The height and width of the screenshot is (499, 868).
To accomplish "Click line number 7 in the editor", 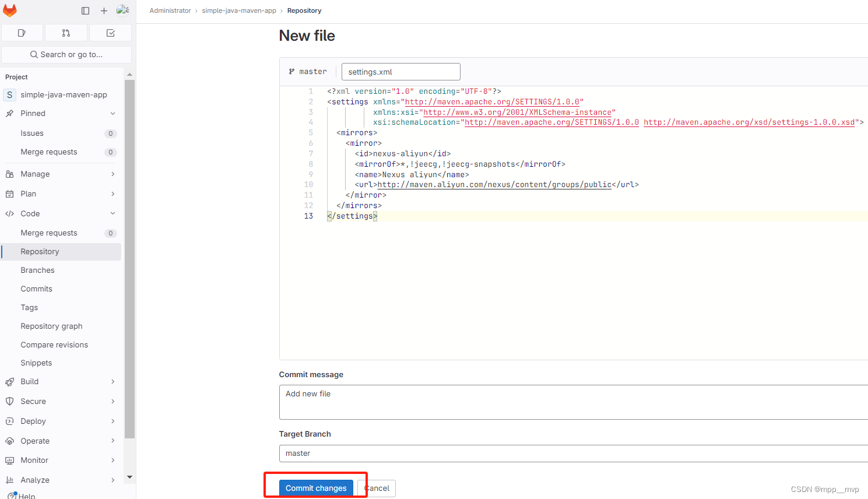I will (x=311, y=154).
